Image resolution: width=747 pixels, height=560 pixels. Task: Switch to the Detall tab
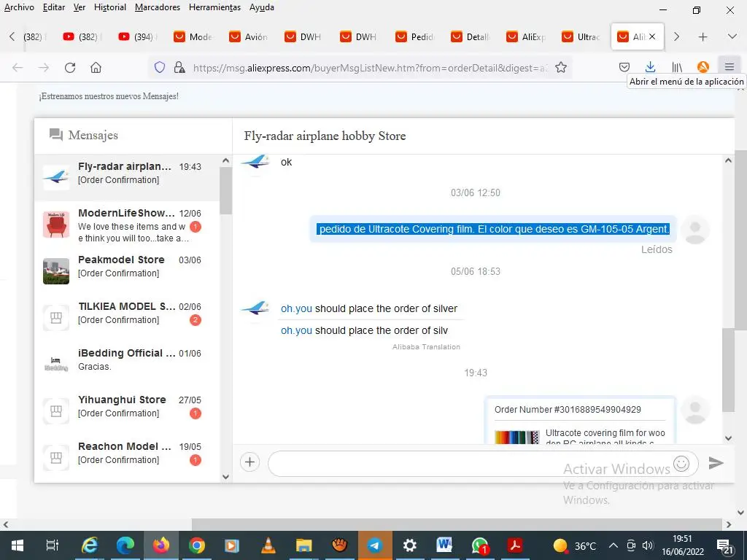(471, 36)
